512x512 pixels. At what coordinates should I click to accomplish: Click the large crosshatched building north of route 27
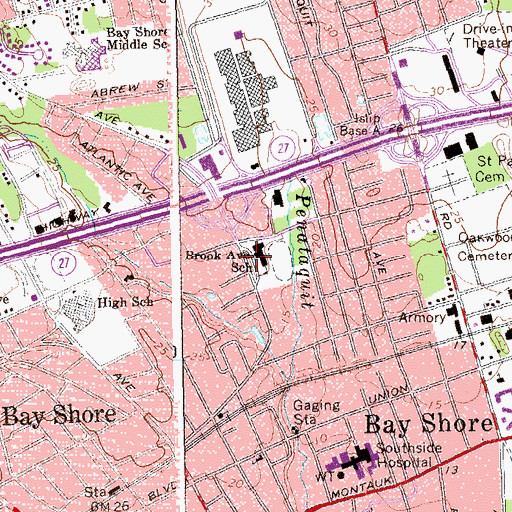(247, 100)
